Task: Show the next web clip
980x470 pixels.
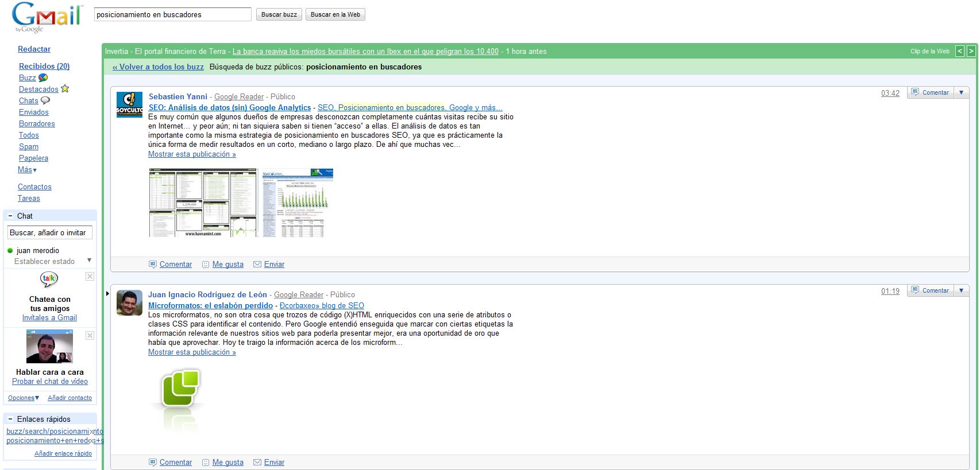Action: point(971,51)
